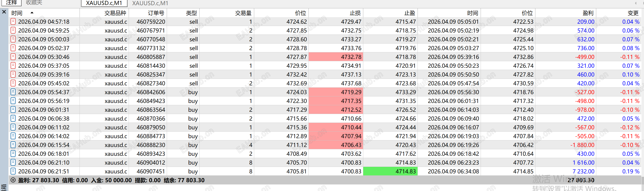Screen dimensions: 644x191
Task: Click the summary text 入金: 50 000.00
Action: pyautogui.click(x=112, y=180)
